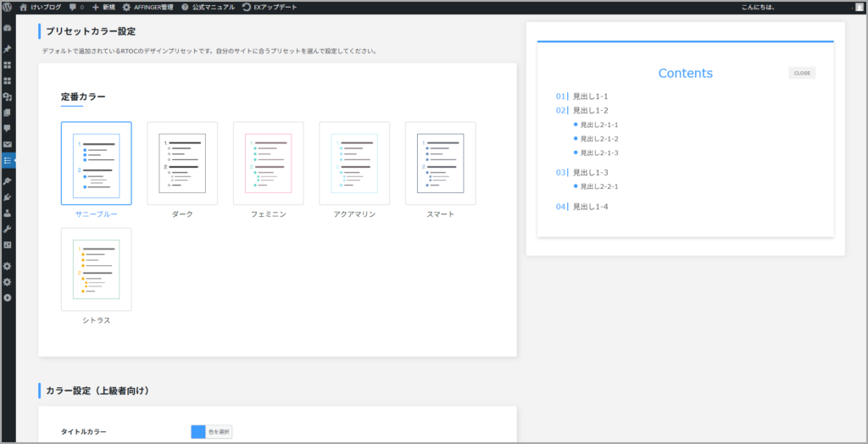Screen dimensions: 868x444
Task: Open the 新規 add-new menu
Action: point(103,7)
